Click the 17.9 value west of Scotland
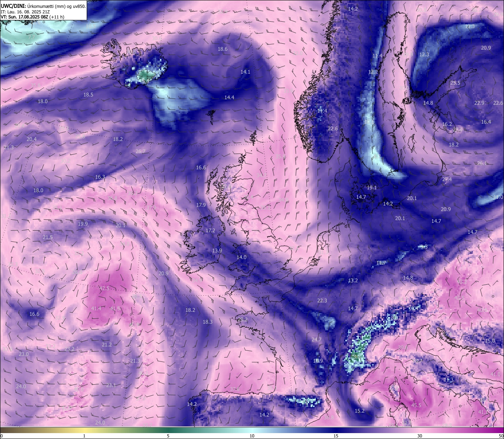 tap(201, 205)
